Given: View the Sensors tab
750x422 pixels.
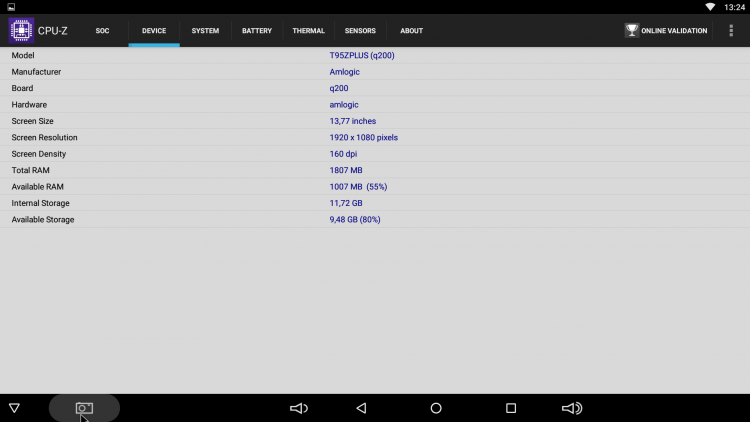Looking at the screenshot, I should [360, 31].
